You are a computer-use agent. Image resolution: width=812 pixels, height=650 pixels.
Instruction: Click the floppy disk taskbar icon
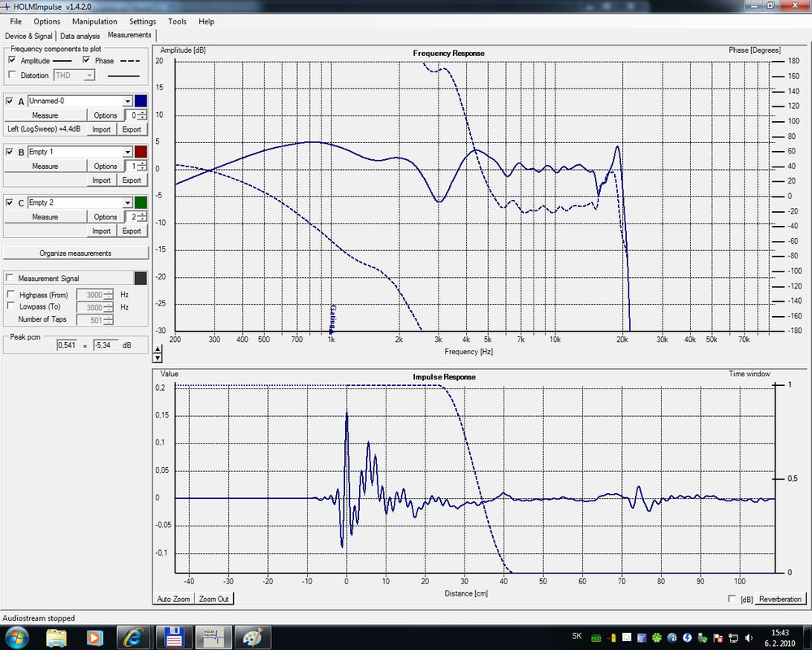pyautogui.click(x=174, y=637)
